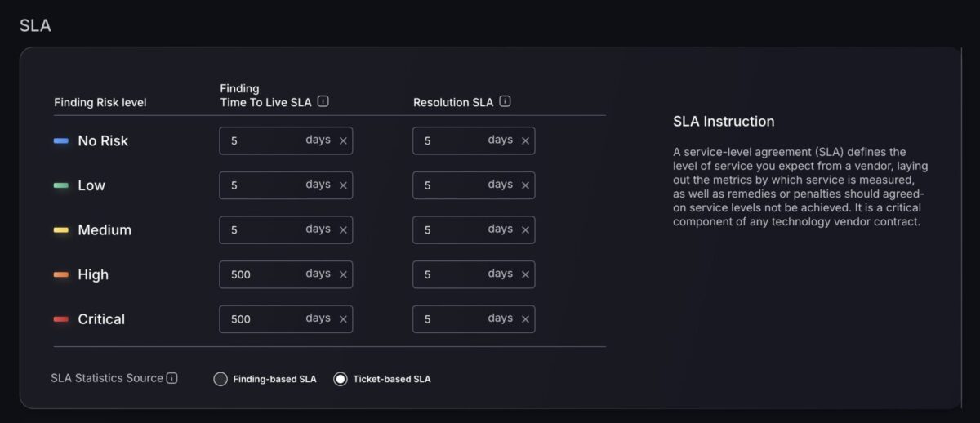Clear the Medium Resolution SLA value
980x423 pixels.
click(525, 230)
